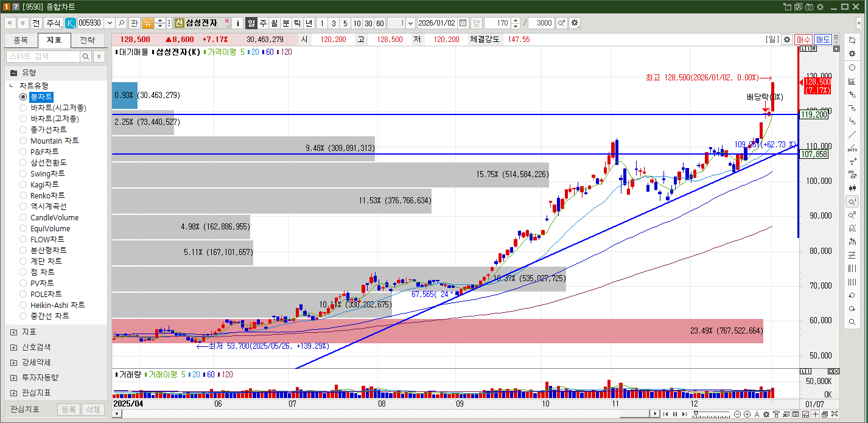Click the 'A' auto-scale icon at bottom
Screen dimensions: 868x423
(757, 414)
